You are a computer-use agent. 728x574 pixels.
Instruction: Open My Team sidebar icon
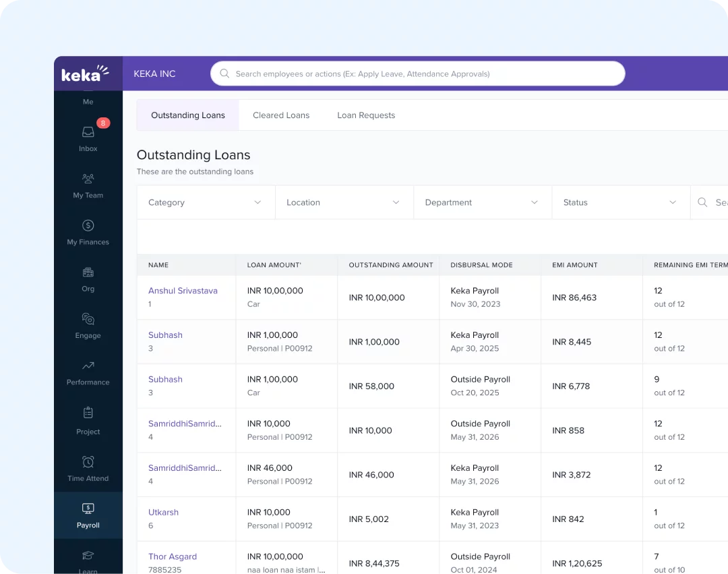point(88,179)
